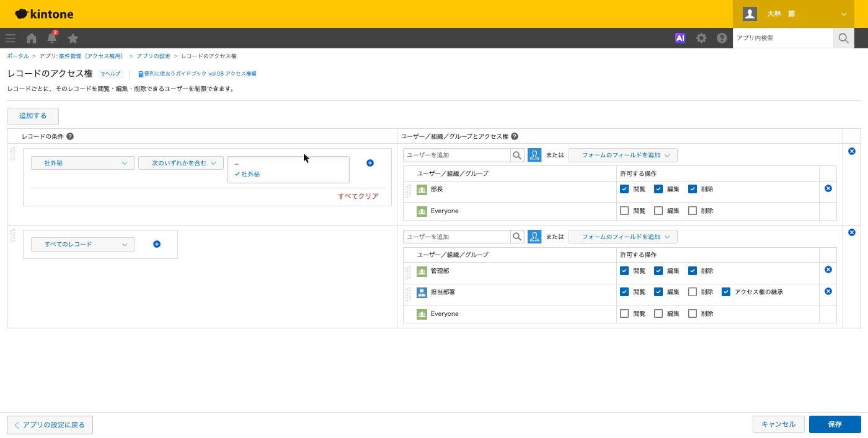Image resolution: width=868 pixels, height=438 pixels.
Task: Open the すべてのレコード condition dropdown
Action: 83,244
